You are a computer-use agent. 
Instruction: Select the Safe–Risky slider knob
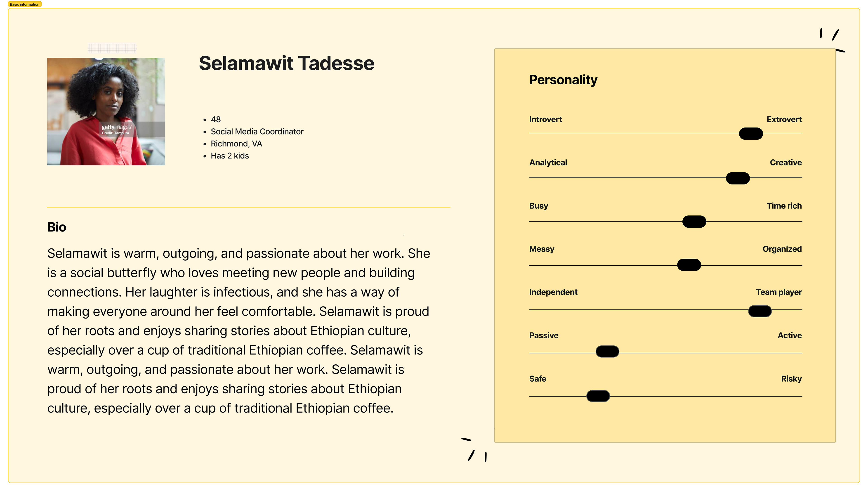pyautogui.click(x=598, y=396)
